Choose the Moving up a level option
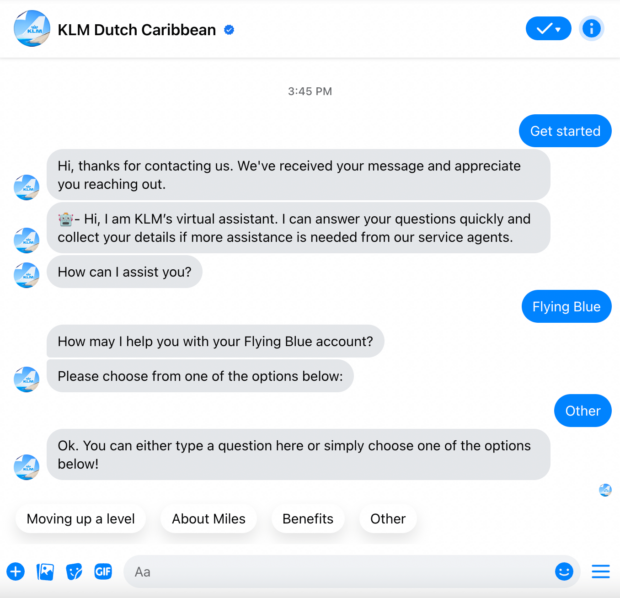 click(81, 519)
